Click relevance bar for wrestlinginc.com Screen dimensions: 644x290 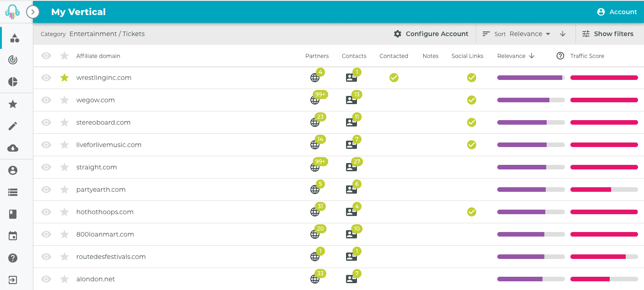pyautogui.click(x=531, y=78)
